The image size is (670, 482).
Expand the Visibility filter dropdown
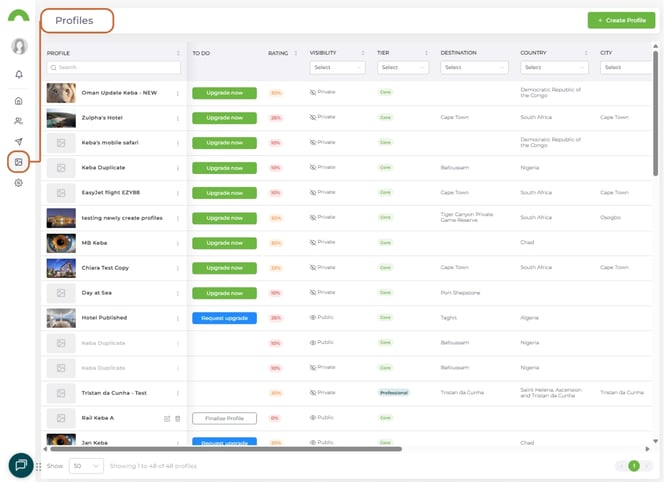337,67
